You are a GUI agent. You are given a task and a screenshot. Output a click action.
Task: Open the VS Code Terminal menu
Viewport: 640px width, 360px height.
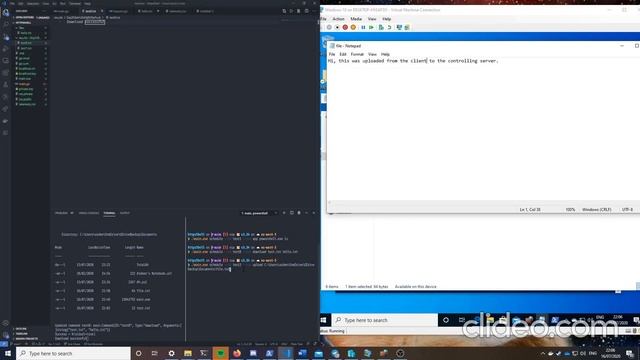pyautogui.click(x=75, y=3)
